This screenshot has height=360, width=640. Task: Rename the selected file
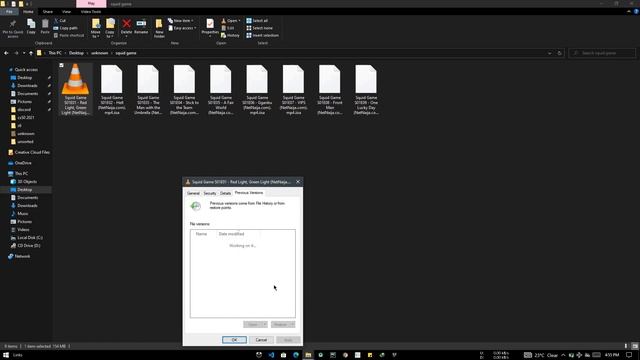point(141,27)
